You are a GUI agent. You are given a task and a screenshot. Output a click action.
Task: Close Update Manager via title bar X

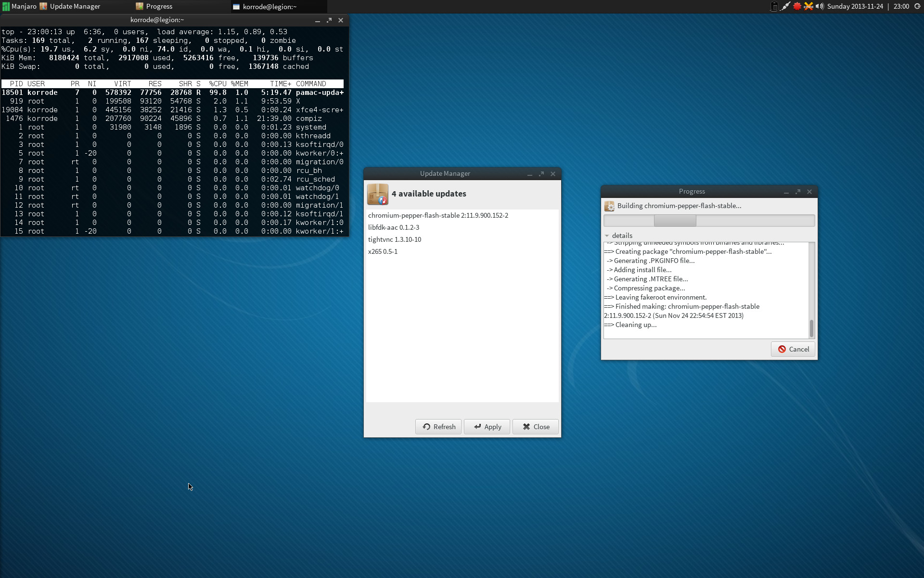(x=553, y=174)
